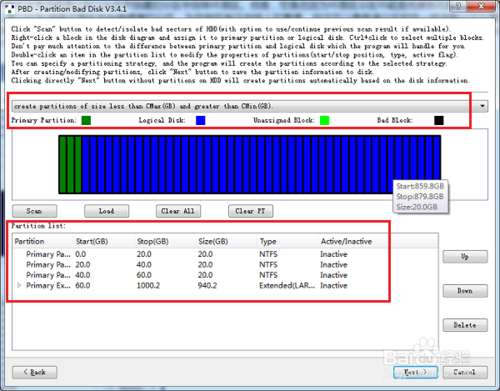Screen dimensions: 500x391
Task: Click the Delete button
Action: (465, 325)
